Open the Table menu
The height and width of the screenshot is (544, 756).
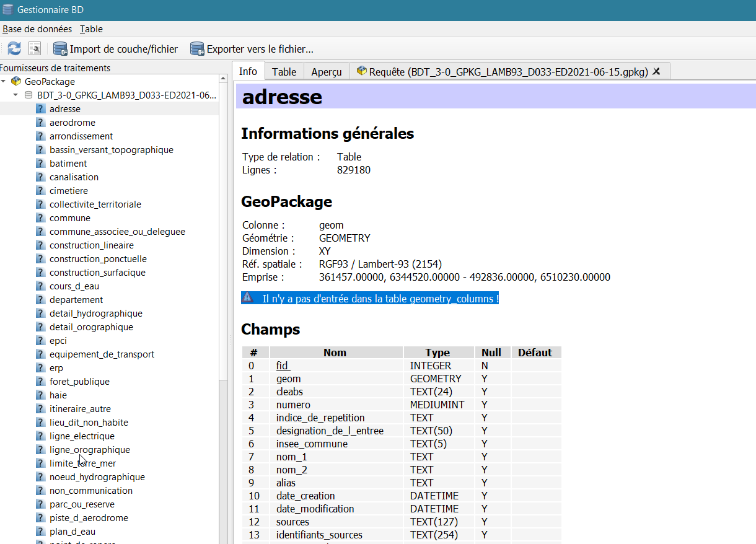pyautogui.click(x=91, y=29)
